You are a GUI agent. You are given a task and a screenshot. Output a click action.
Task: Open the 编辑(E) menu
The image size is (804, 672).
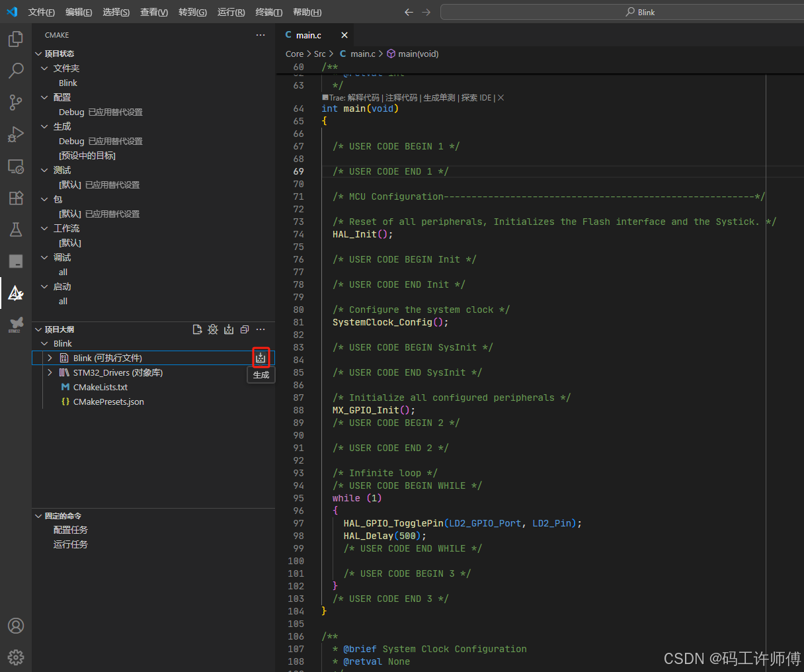[79, 12]
